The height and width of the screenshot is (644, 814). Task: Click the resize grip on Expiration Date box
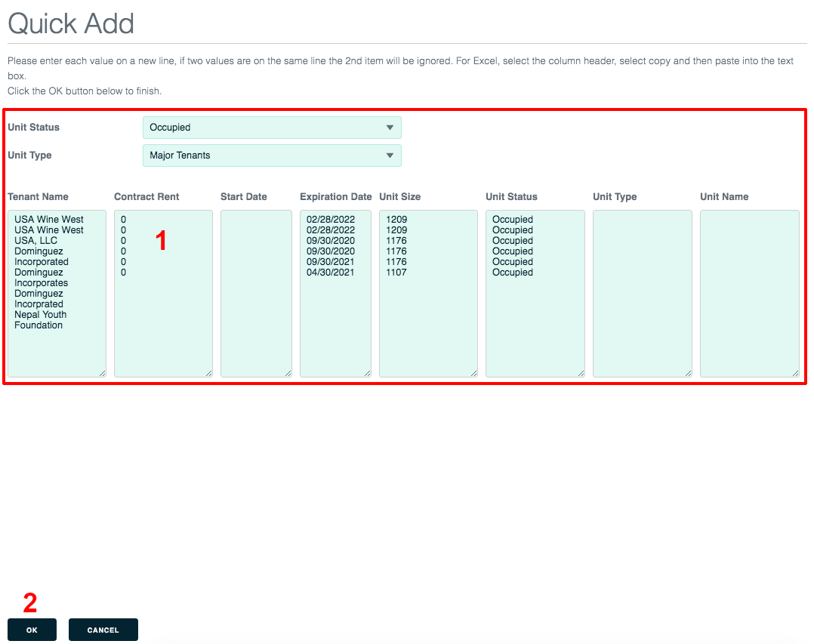[x=368, y=373]
